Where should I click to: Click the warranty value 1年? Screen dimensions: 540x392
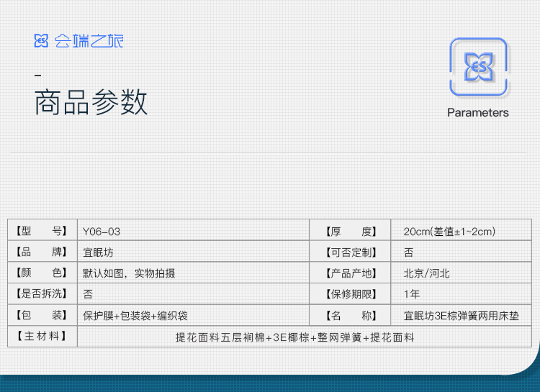point(412,294)
